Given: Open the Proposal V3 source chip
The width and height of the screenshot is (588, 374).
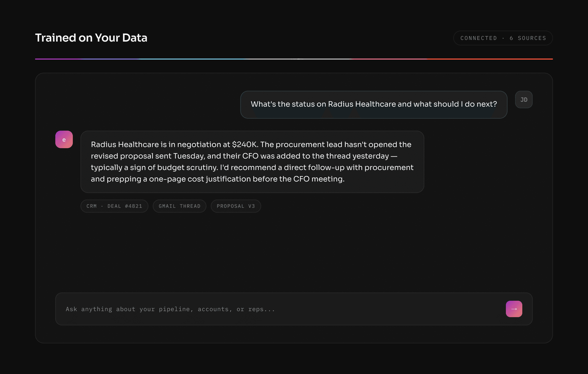Looking at the screenshot, I should 236,206.
